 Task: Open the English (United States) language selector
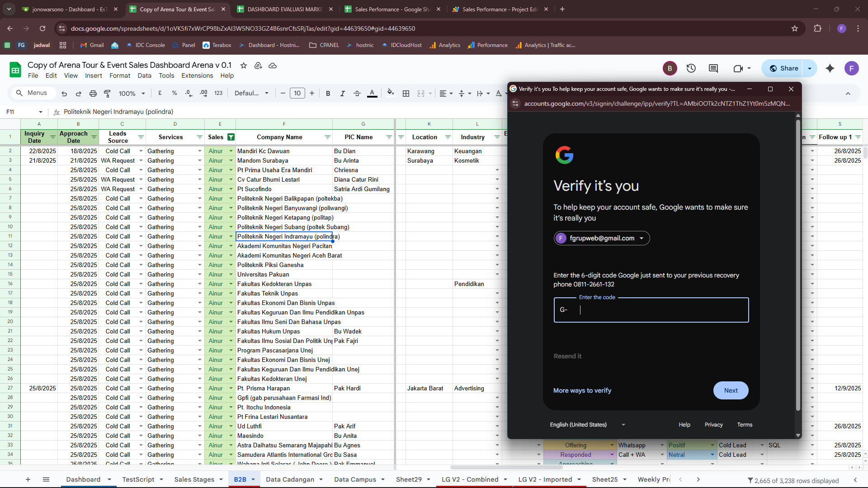[587, 425]
